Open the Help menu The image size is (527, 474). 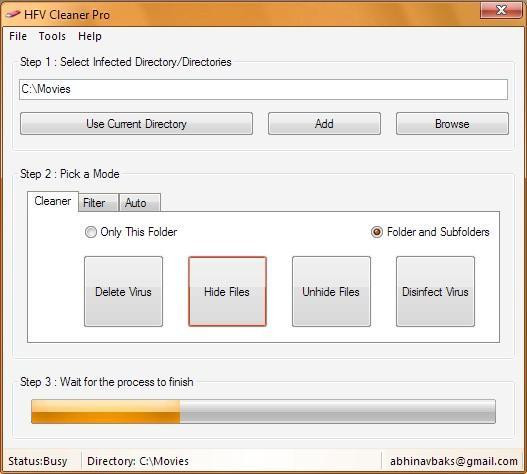(90, 36)
